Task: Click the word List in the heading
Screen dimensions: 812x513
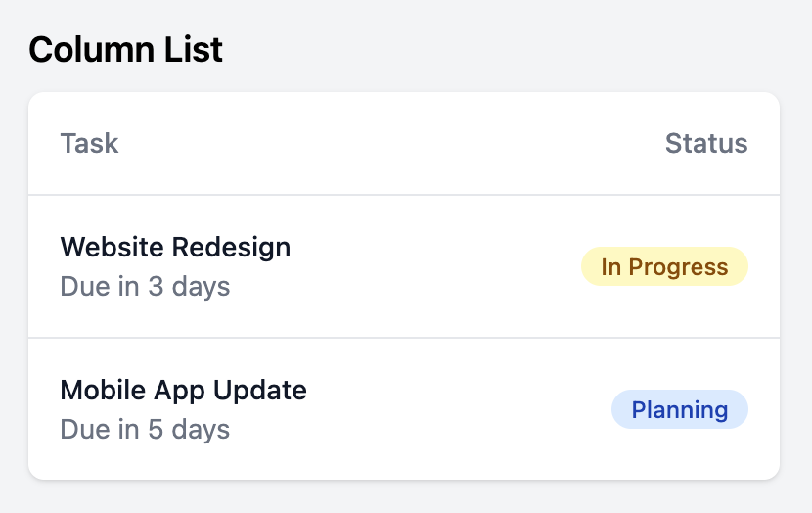Action: (x=193, y=50)
